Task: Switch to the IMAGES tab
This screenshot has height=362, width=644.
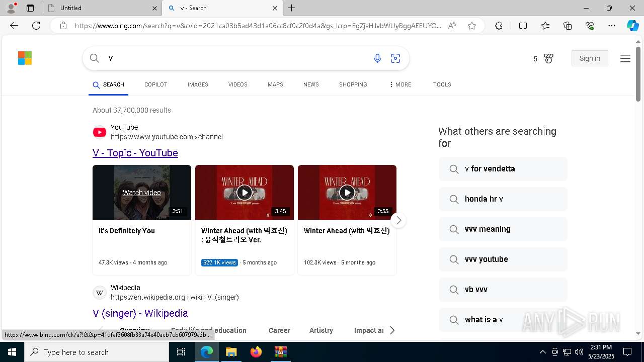Action: [x=198, y=84]
